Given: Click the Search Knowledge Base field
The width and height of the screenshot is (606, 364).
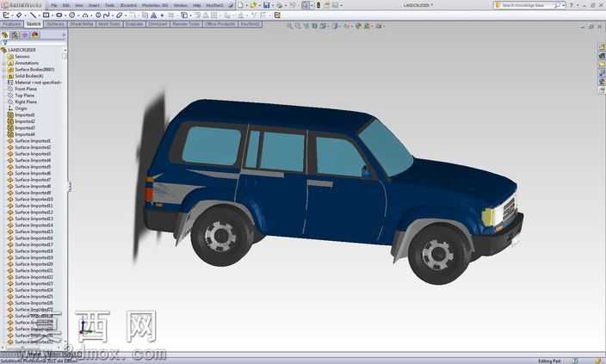Looking at the screenshot, I should tap(528, 5).
